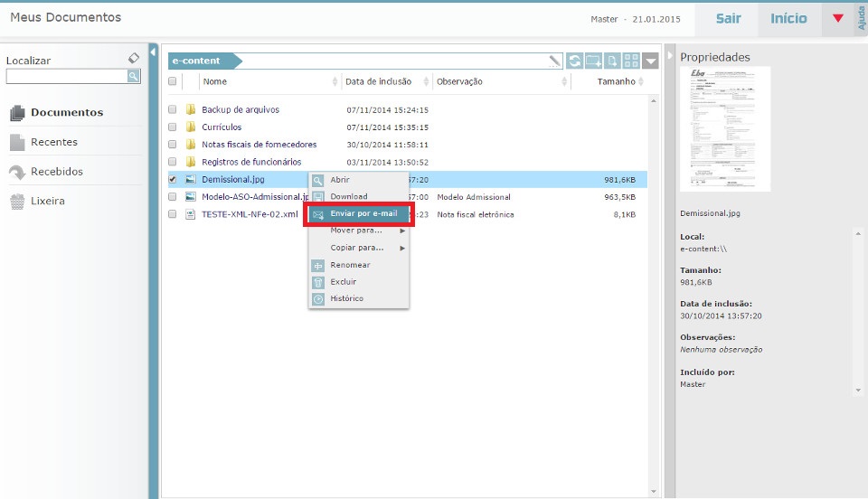Click the Demissional.jpg preview thumbnail

(x=725, y=128)
